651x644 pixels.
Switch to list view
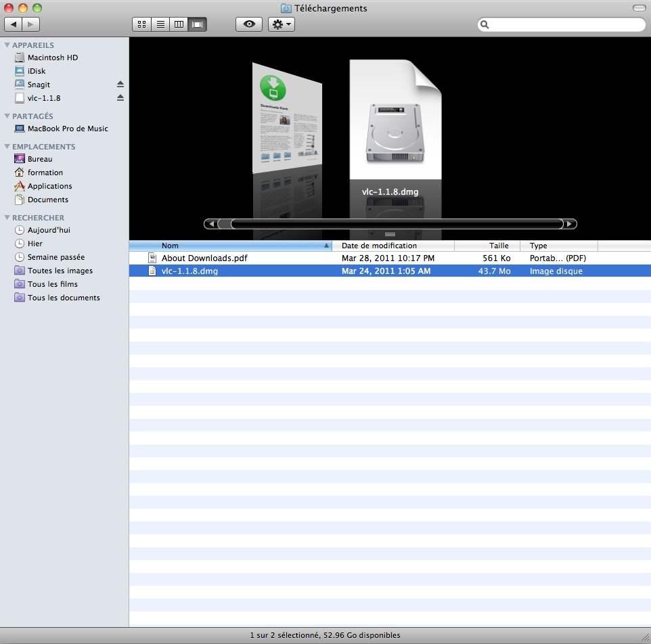coord(160,24)
